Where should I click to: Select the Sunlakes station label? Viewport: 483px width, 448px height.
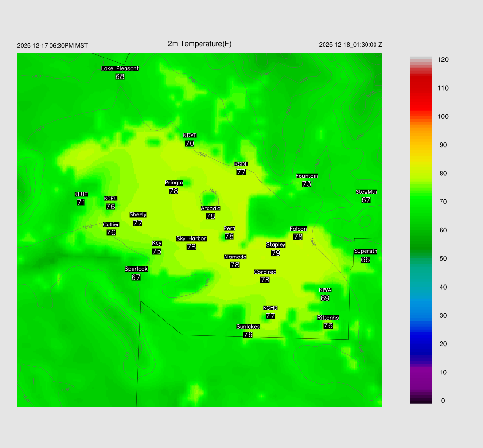point(248,327)
